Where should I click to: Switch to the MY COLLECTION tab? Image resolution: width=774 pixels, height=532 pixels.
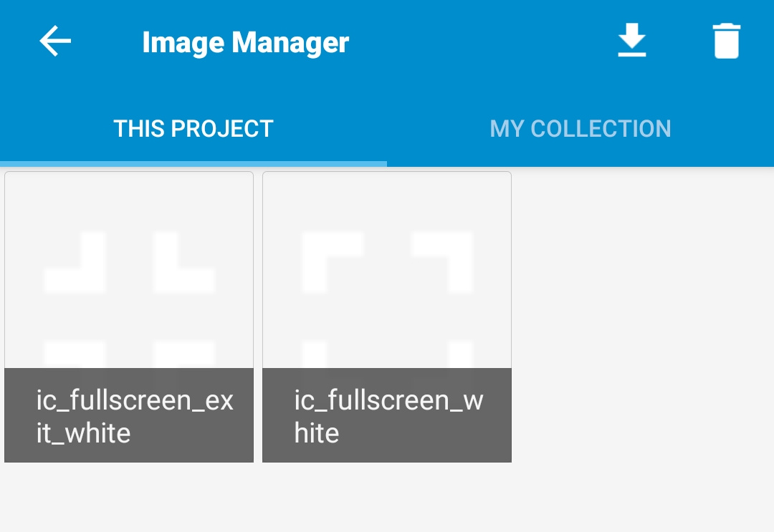tap(580, 128)
